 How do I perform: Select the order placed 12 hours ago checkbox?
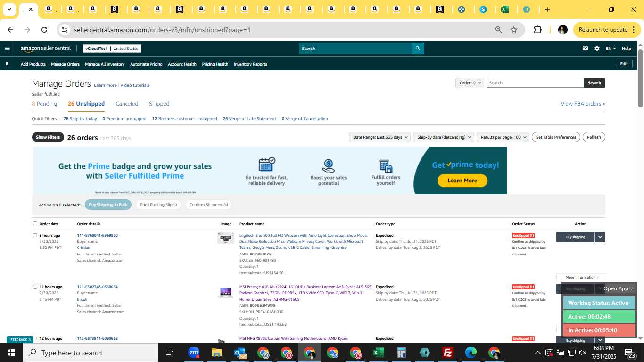[35, 338]
